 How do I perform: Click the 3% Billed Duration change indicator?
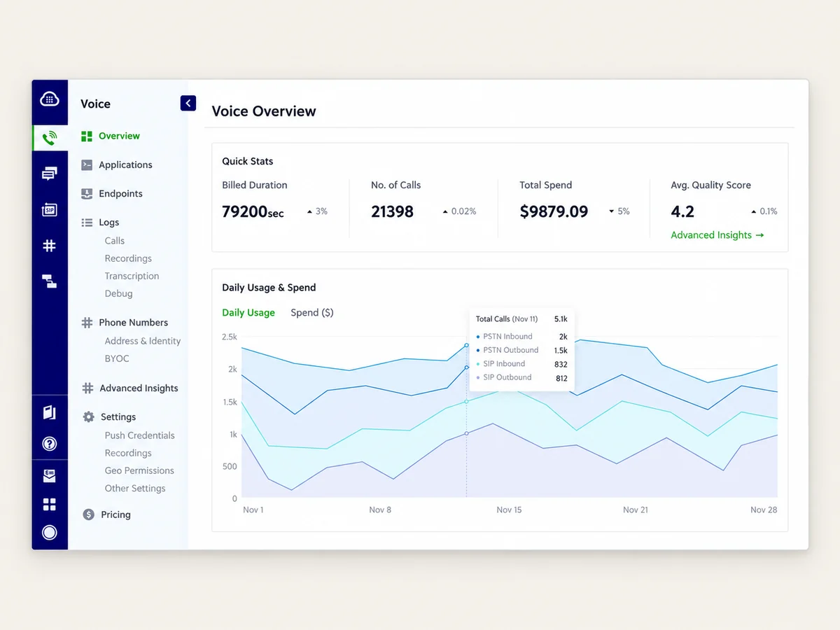(317, 211)
